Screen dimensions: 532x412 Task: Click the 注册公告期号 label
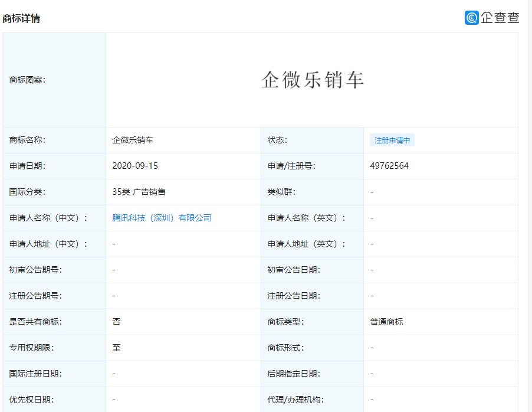point(35,296)
